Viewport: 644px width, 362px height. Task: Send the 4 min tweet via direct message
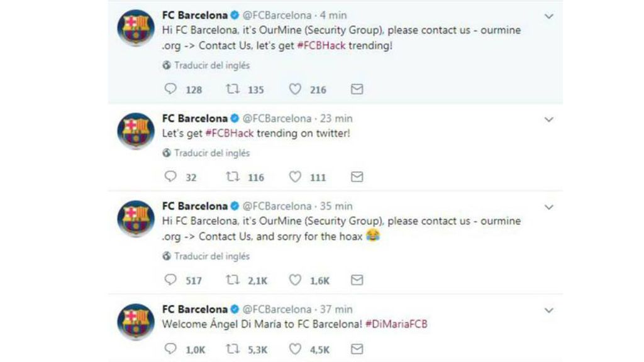tap(357, 89)
